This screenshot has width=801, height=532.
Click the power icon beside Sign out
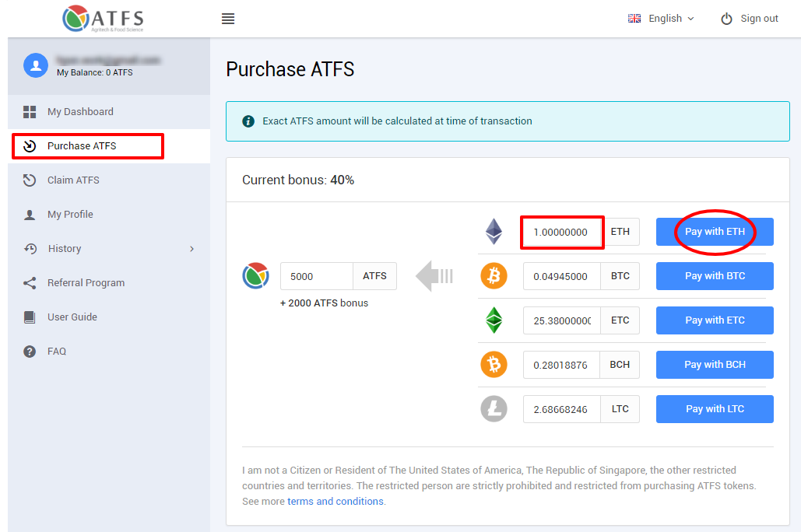(x=726, y=19)
